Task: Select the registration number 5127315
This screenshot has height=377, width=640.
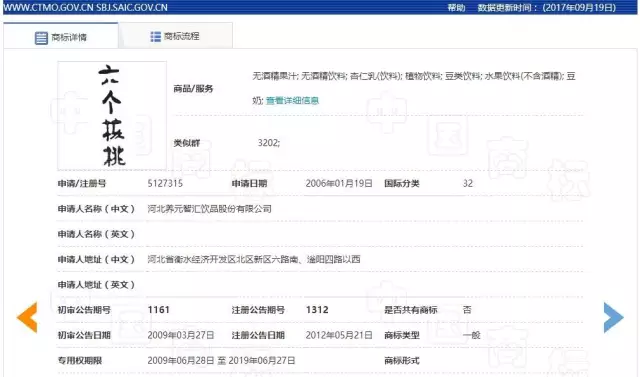Action: 165,183
